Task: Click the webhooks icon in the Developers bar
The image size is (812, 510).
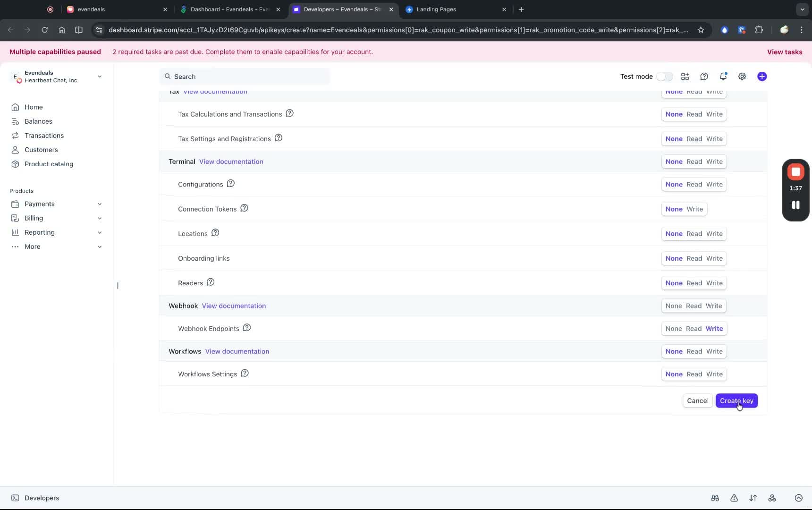Action: click(773, 498)
